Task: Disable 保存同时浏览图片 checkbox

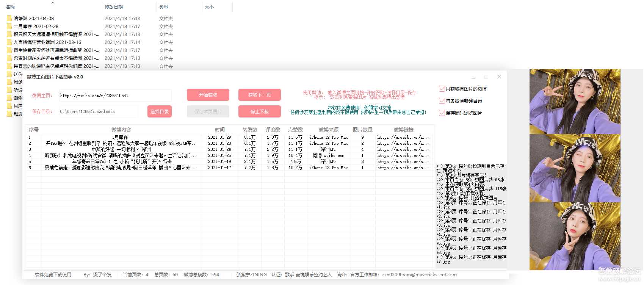Action: 442,113
